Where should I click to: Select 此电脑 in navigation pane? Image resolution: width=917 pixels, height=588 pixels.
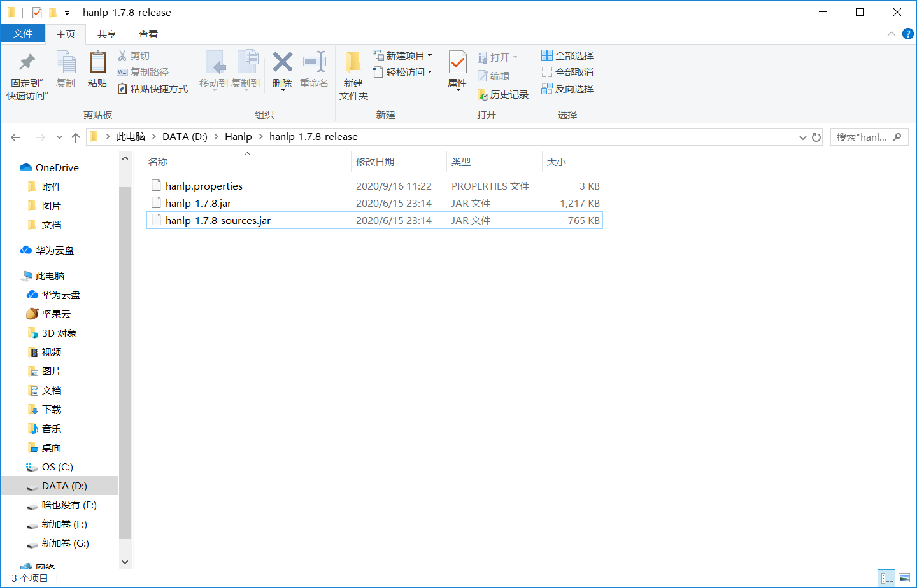point(50,276)
